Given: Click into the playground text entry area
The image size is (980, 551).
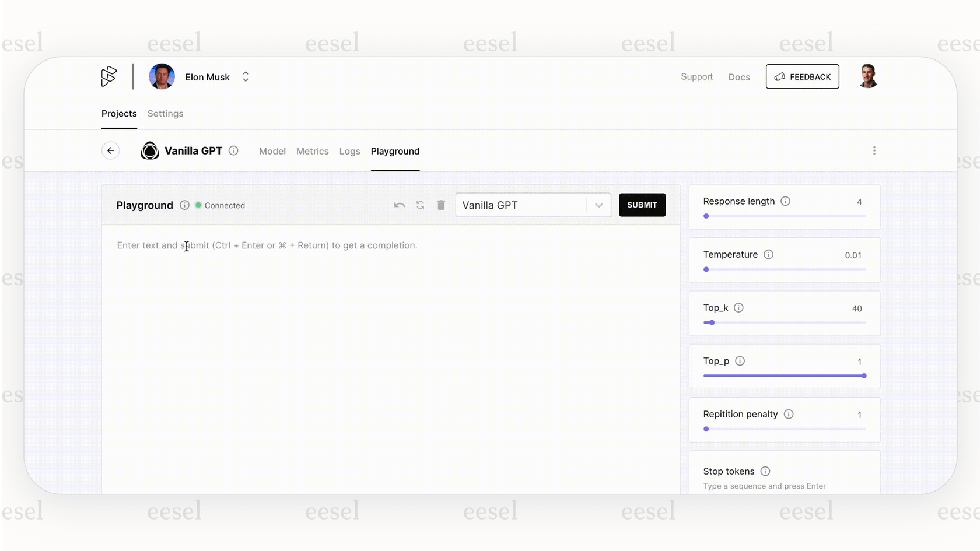Looking at the screenshot, I should tap(391, 350).
